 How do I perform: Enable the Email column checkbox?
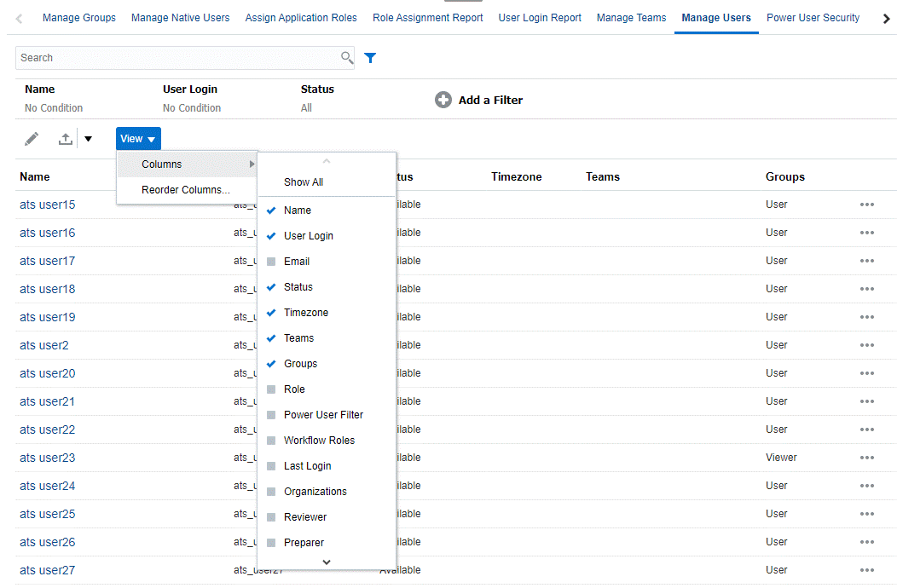pos(271,262)
